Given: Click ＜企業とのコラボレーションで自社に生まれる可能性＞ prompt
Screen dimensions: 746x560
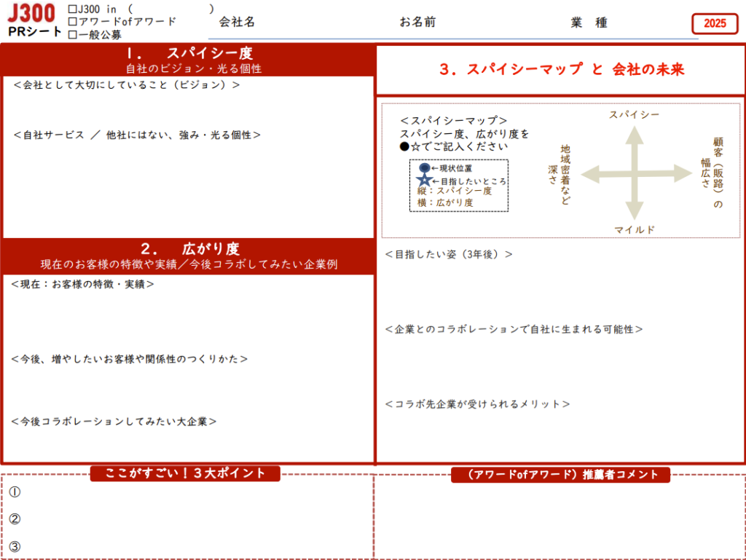Looking at the screenshot, I should (514, 329).
